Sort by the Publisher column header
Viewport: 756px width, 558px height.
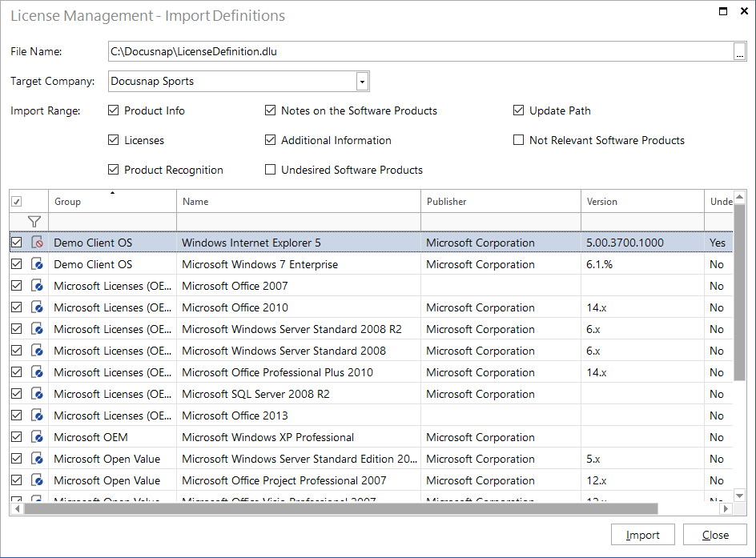501,202
